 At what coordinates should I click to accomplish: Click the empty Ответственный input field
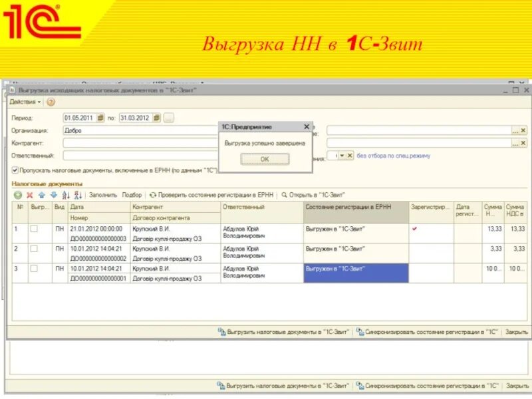[x=140, y=156]
